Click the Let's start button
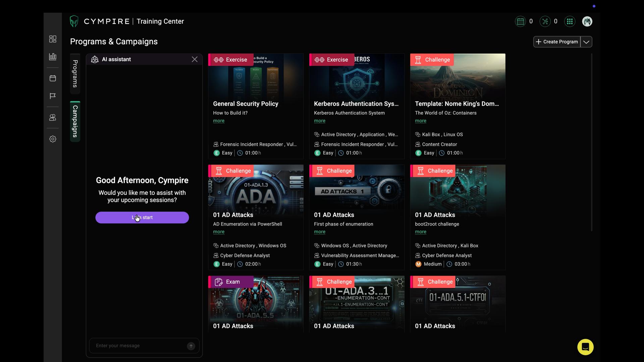Screen dimensions: 644x362 [142, 218]
